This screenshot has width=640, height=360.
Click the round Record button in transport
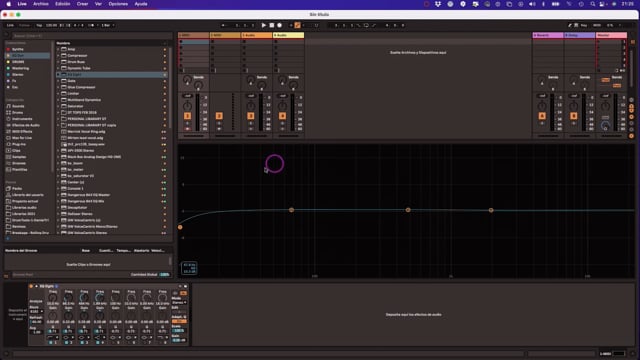(280, 25)
